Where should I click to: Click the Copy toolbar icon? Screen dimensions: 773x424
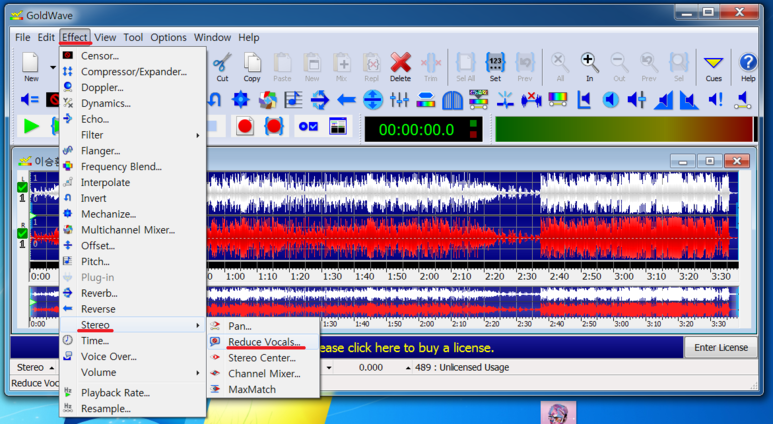252,63
